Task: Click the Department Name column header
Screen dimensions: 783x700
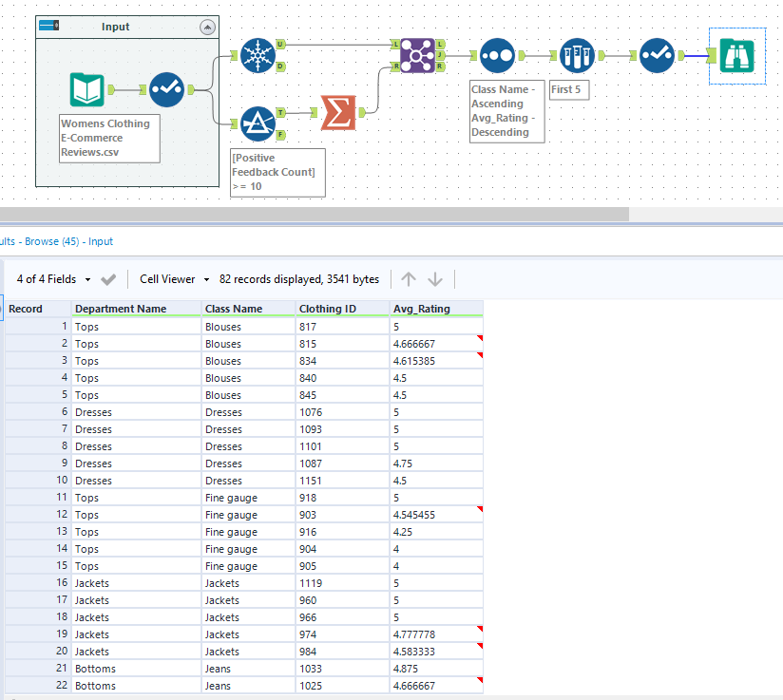Action: 121,309
